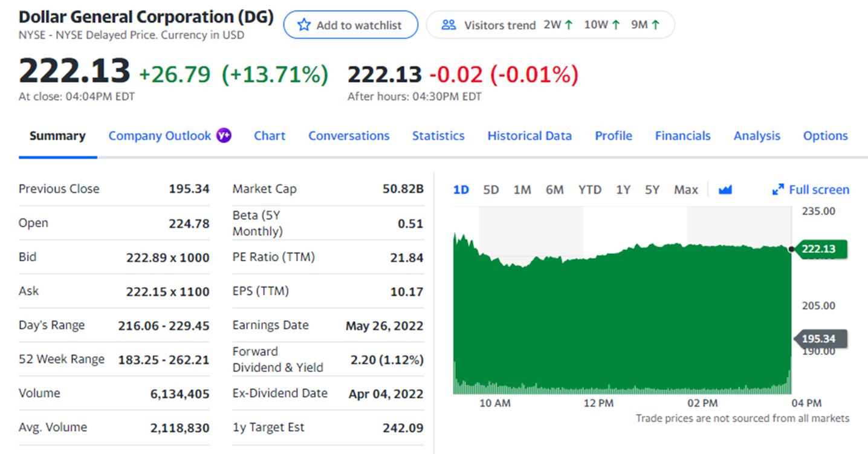The image size is (868, 454).
Task: Click the 2W visitors trend up arrow
Action: click(x=568, y=25)
